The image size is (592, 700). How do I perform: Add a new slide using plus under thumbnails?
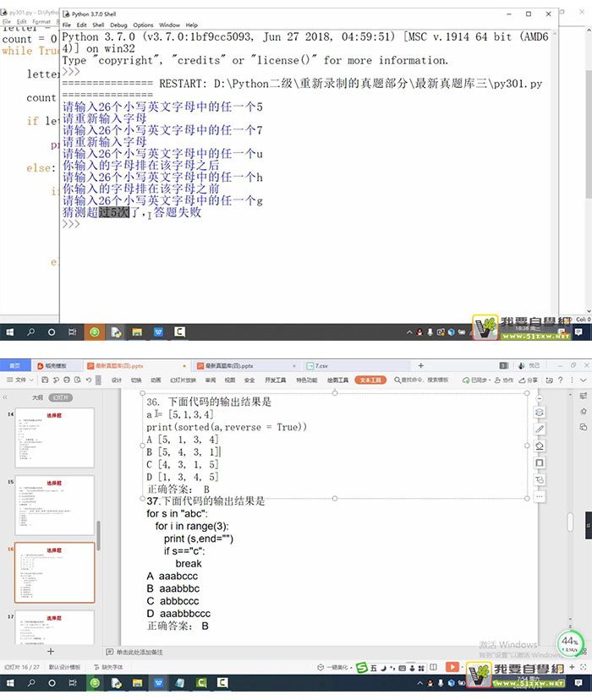51,651
